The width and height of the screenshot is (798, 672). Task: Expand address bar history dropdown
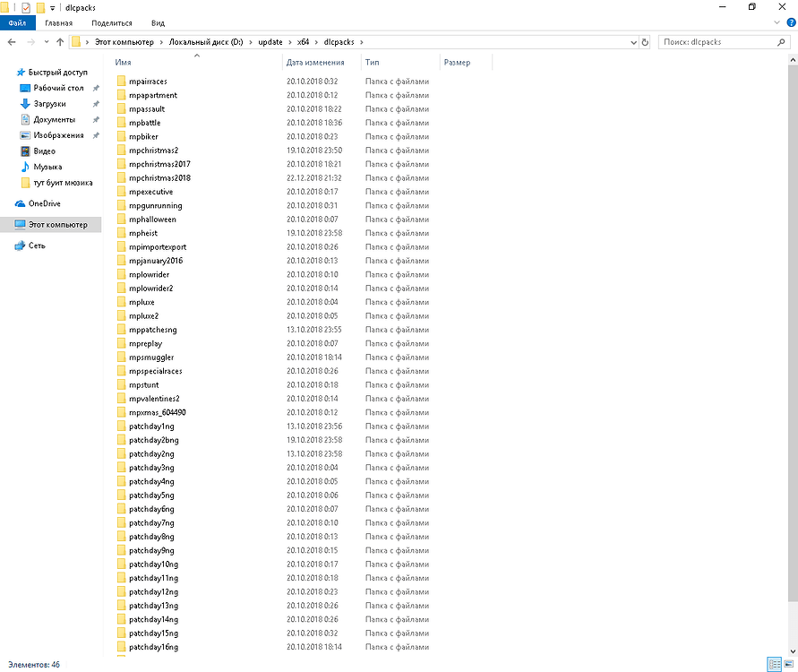tap(633, 42)
